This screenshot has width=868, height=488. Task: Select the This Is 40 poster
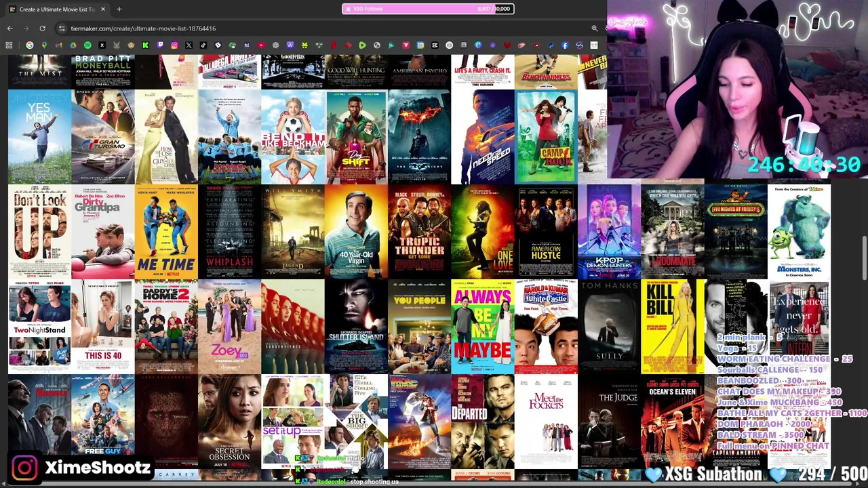pos(102,327)
